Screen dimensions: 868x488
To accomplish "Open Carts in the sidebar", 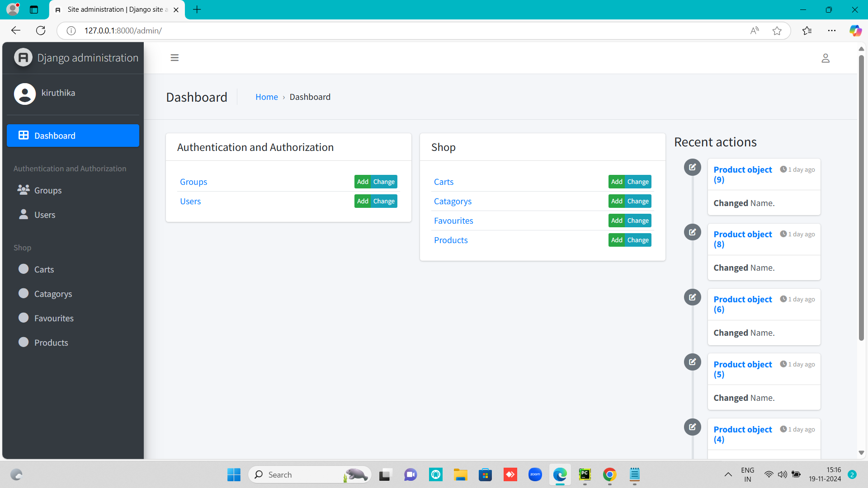I will coord(73,269).
